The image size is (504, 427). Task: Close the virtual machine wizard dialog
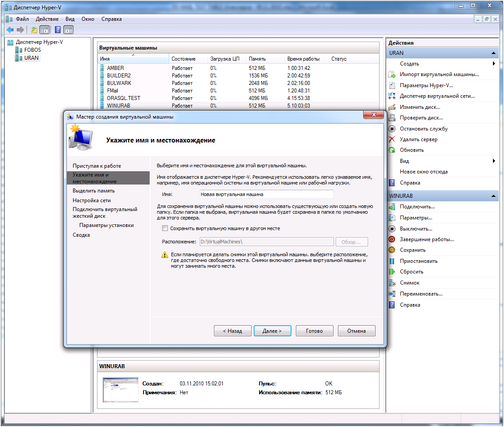tap(373, 115)
